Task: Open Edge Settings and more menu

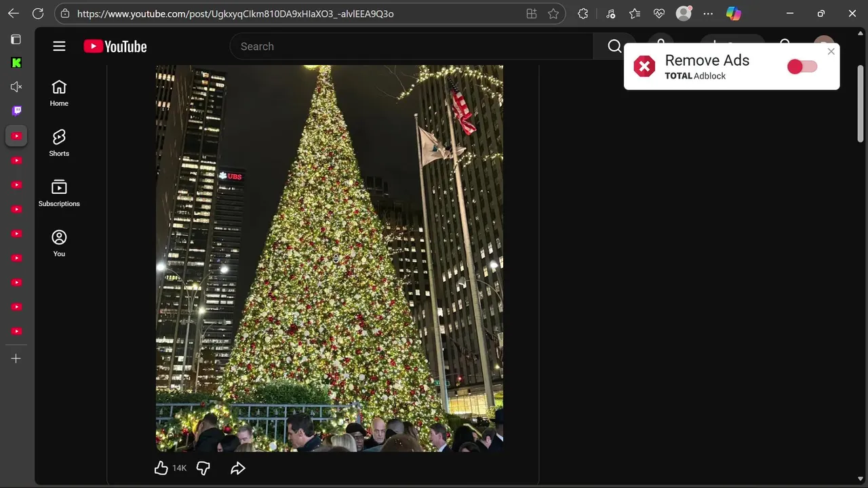Action: coord(708,14)
